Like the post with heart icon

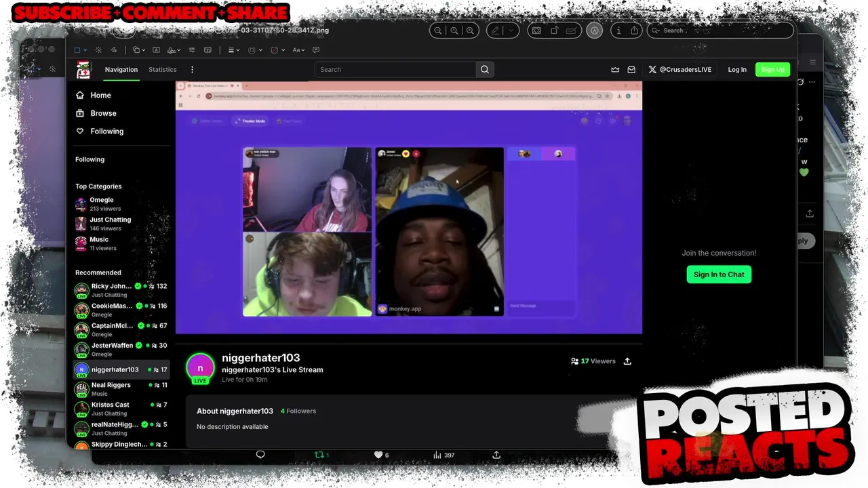pyautogui.click(x=378, y=455)
